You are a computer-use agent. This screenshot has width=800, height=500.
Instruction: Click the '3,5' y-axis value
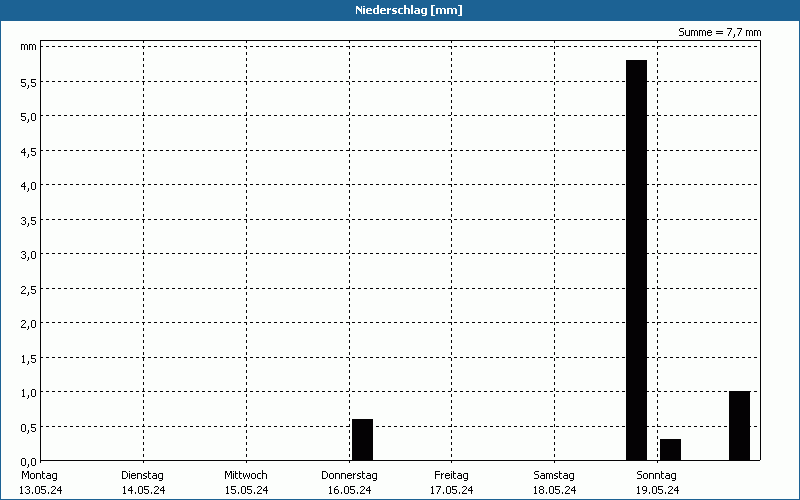29,220
